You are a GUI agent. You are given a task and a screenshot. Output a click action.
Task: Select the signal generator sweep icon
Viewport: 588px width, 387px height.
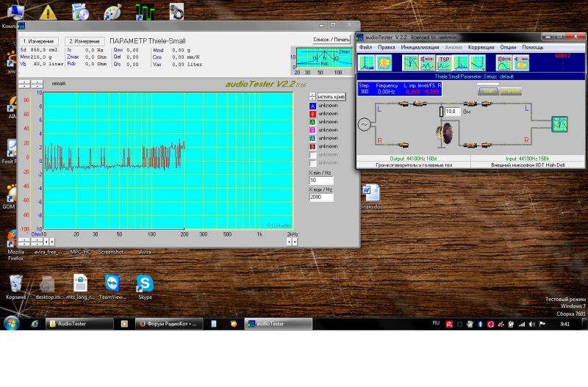[503, 62]
